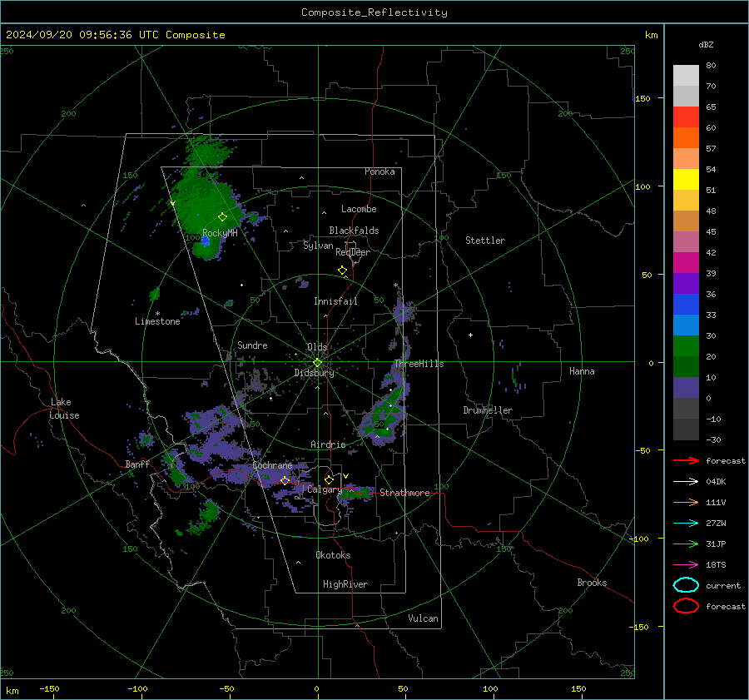Click the yellow diamond marker above Calgary

click(x=329, y=479)
